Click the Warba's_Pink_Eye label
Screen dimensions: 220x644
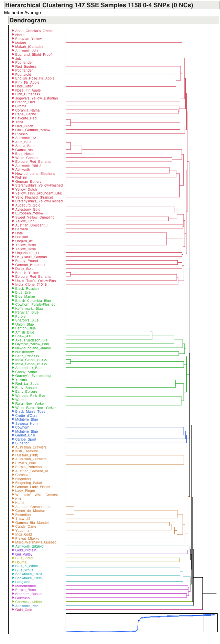pyautogui.click(x=30, y=396)
